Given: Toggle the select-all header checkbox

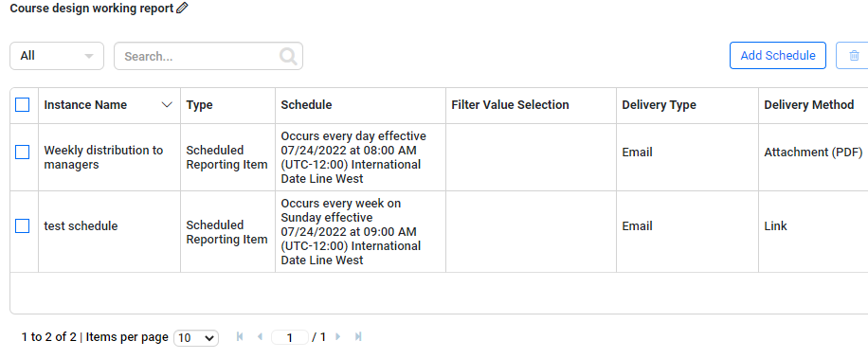Looking at the screenshot, I should [x=22, y=104].
